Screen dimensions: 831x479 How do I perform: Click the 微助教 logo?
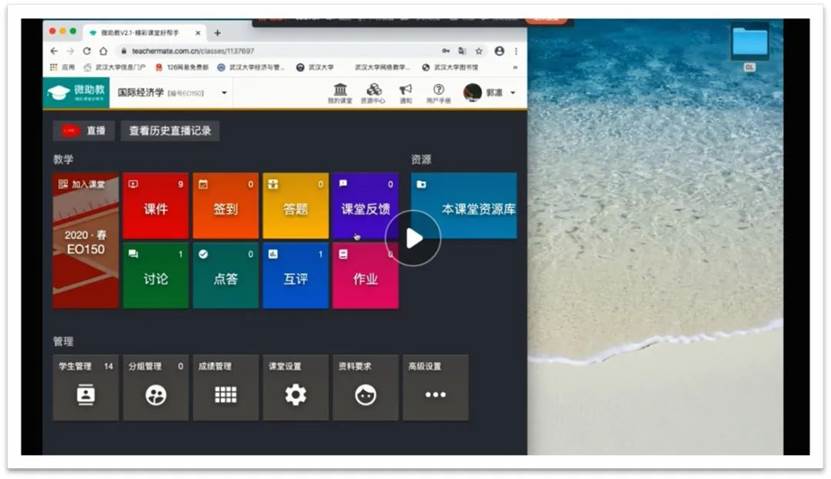click(76, 93)
